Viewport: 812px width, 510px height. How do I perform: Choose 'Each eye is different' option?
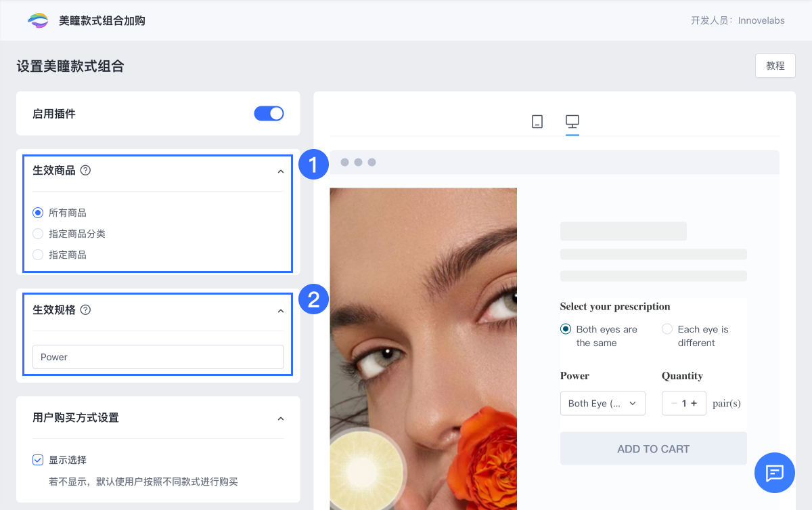click(667, 329)
